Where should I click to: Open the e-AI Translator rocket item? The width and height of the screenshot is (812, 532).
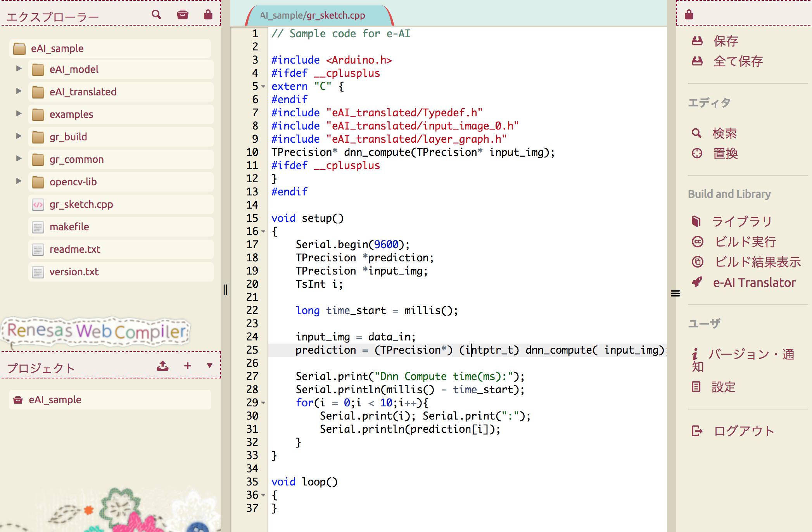click(753, 283)
